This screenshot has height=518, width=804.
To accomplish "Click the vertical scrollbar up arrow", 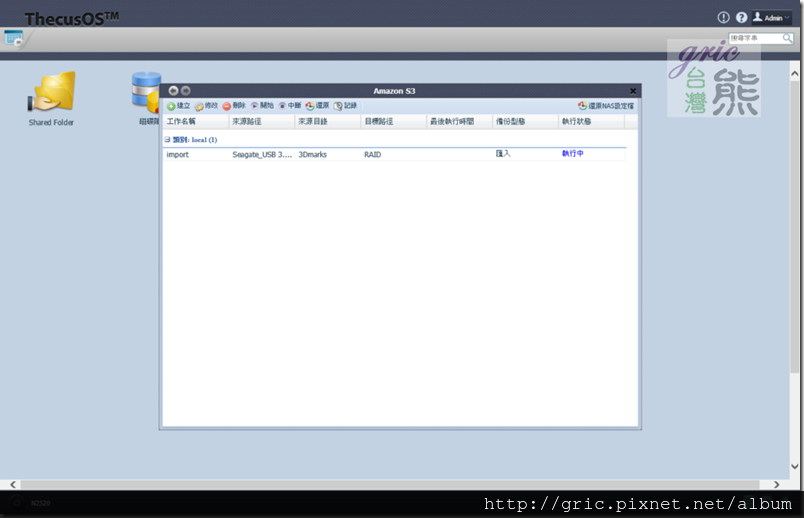I will (x=795, y=74).
